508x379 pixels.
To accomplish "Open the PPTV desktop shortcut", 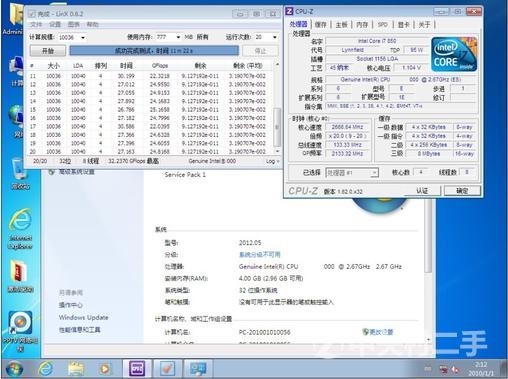I will point(20,331).
